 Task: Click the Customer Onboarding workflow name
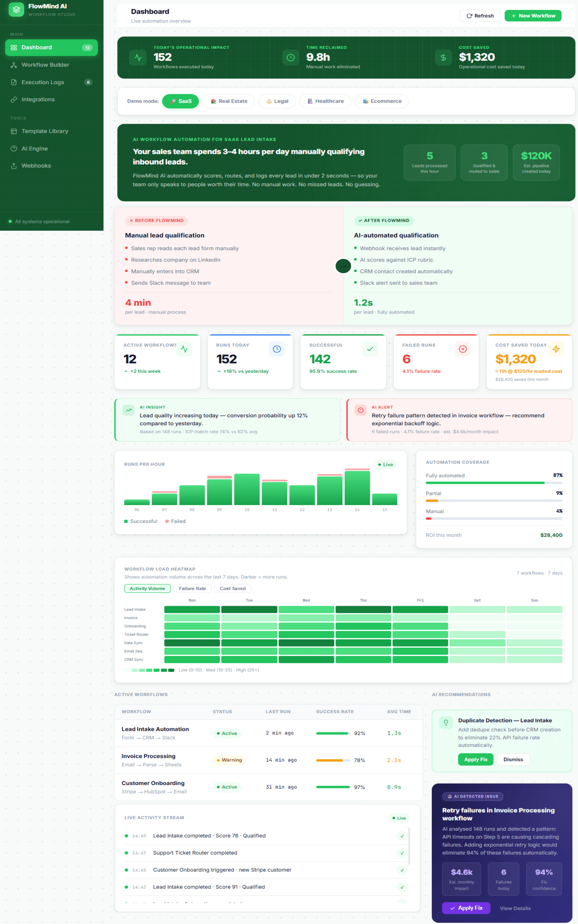pyautogui.click(x=153, y=783)
